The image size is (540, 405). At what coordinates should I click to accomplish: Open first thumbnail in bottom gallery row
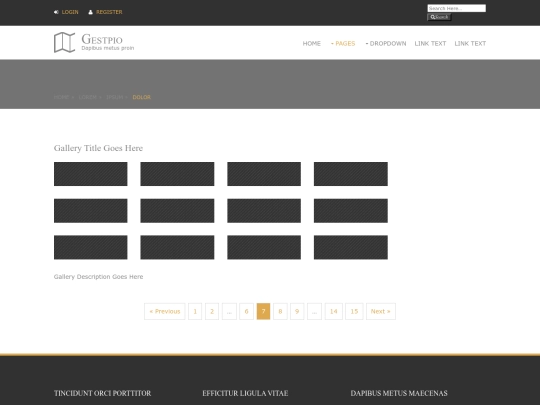tap(91, 247)
